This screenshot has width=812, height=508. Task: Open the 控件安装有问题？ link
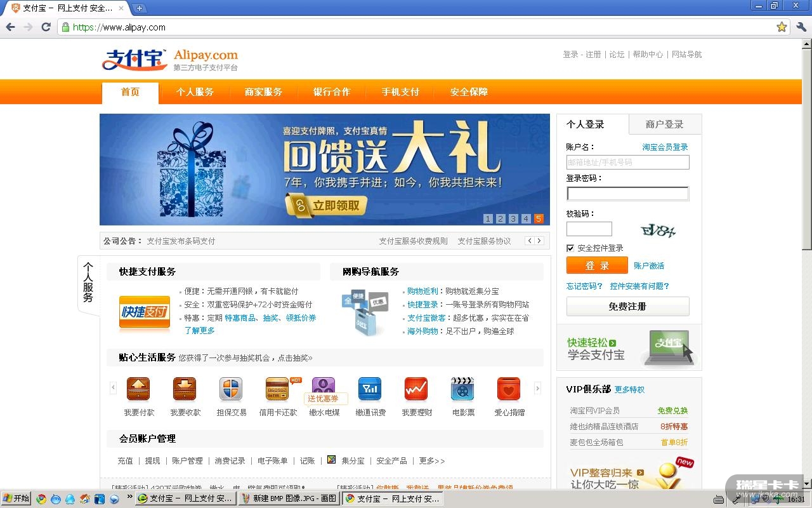(x=639, y=286)
